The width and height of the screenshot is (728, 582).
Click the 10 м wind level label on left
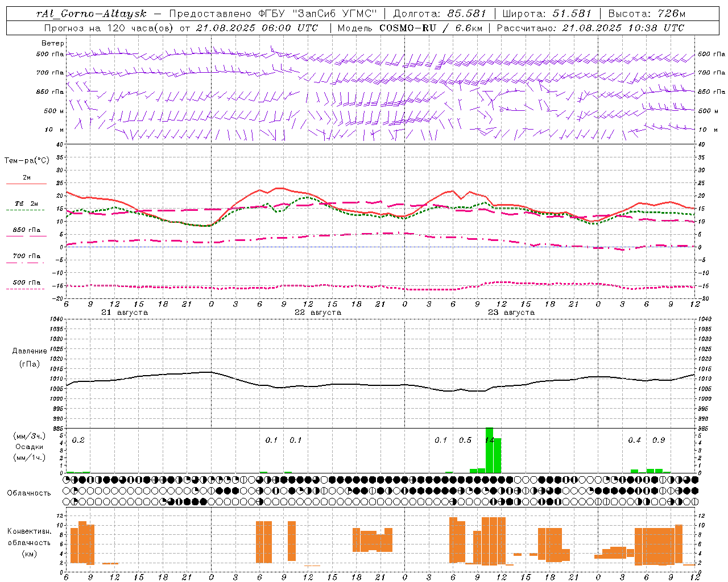tap(55, 130)
